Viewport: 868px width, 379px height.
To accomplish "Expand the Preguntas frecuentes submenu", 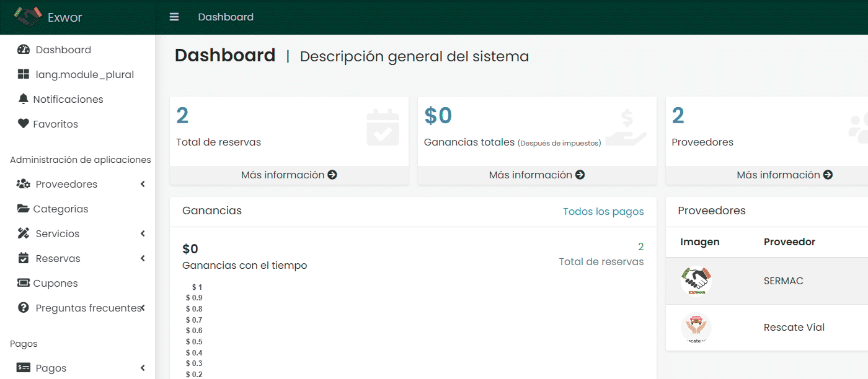I will pos(143,308).
